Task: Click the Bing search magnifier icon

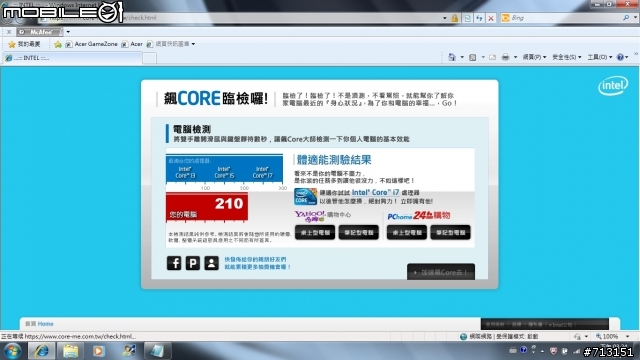Action: pos(626,18)
